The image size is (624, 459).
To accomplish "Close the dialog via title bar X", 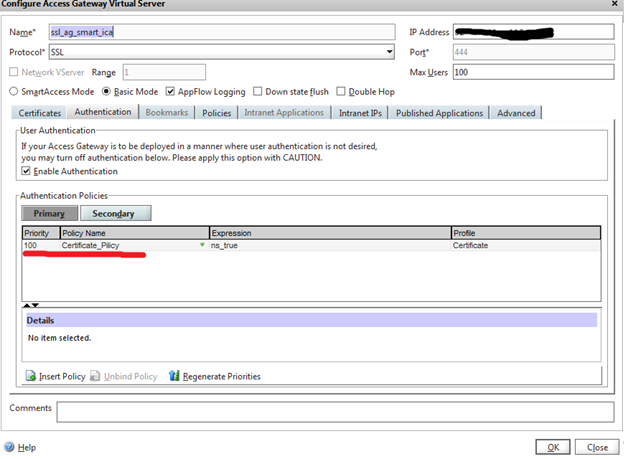I will point(614,4).
